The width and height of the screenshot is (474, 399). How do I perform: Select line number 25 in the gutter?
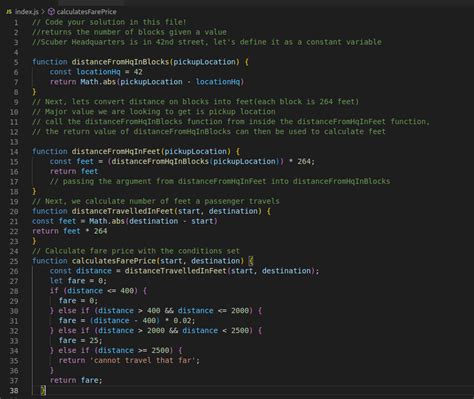pos(14,261)
